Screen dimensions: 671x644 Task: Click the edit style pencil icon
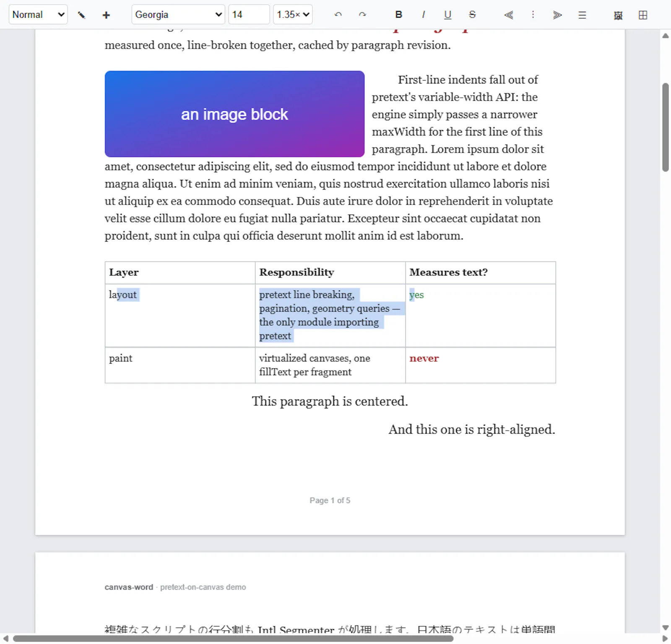tap(82, 15)
